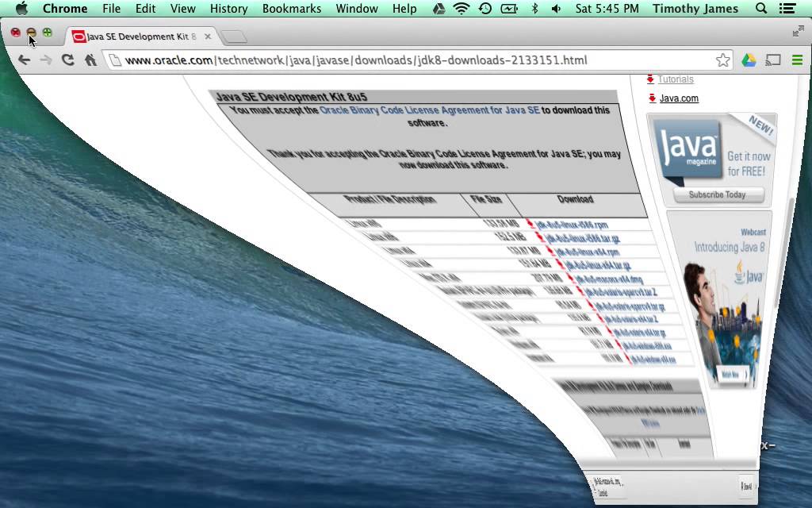Click the fullscreen arrows icon in Chrome window

798,32
